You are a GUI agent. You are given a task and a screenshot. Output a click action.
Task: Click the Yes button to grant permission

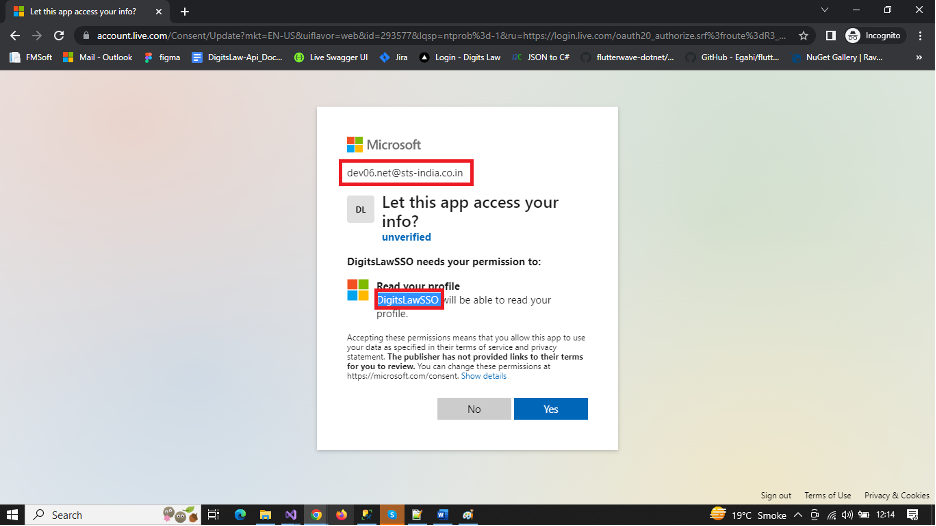550,409
